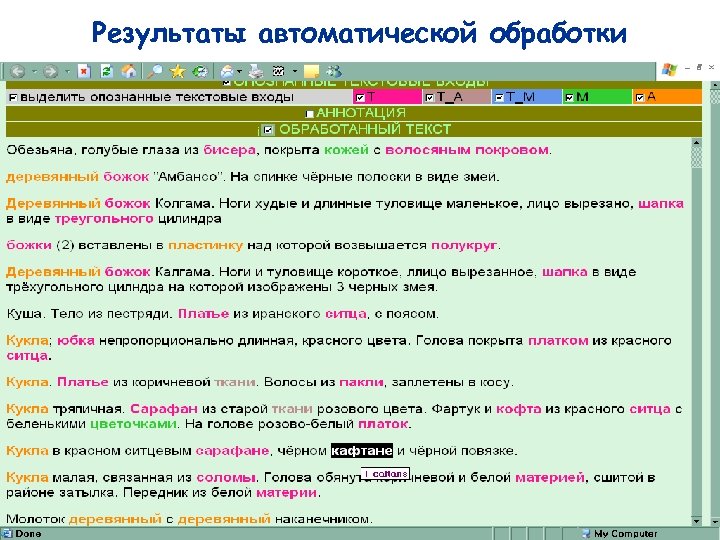Click the green word 'кожей'
The image size is (720, 540).
(346, 150)
